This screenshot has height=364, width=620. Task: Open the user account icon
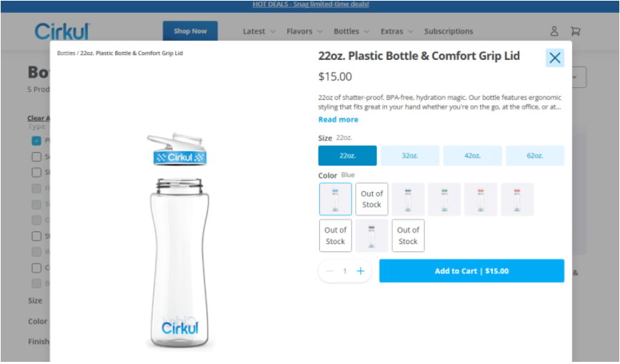coord(554,31)
